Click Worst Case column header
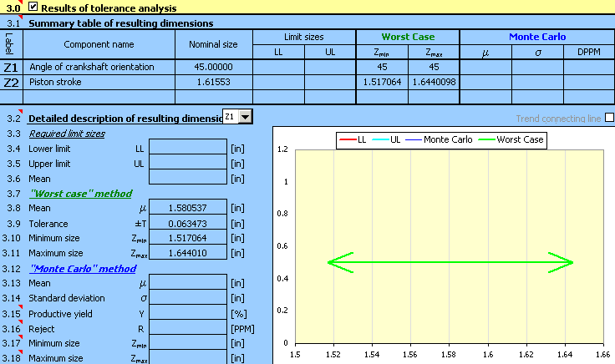 [408, 37]
